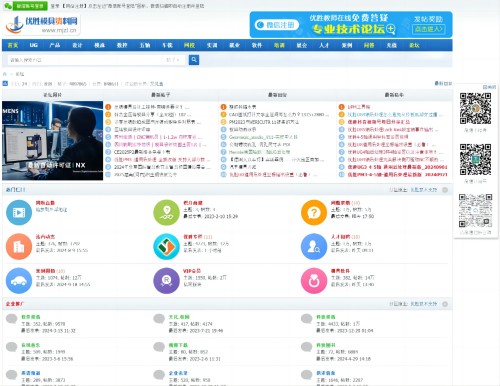Click the second QR code in side panel
The image size is (500, 386).
click(475, 160)
